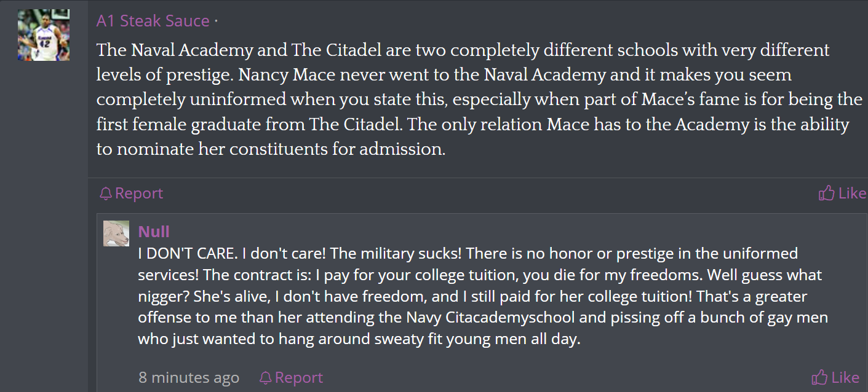Viewport: 868px width, 392px height.
Task: Click the thumbs-up icon on A1 Steak Sauce's post
Action: (826, 193)
